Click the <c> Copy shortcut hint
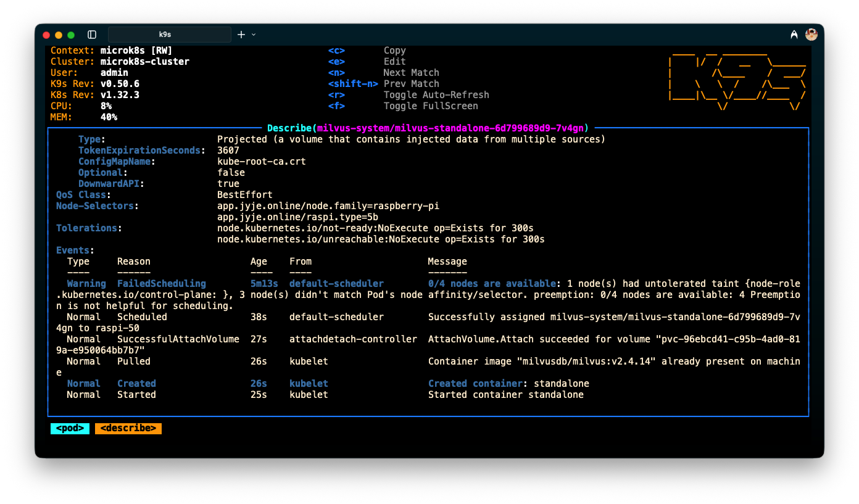 (367, 51)
